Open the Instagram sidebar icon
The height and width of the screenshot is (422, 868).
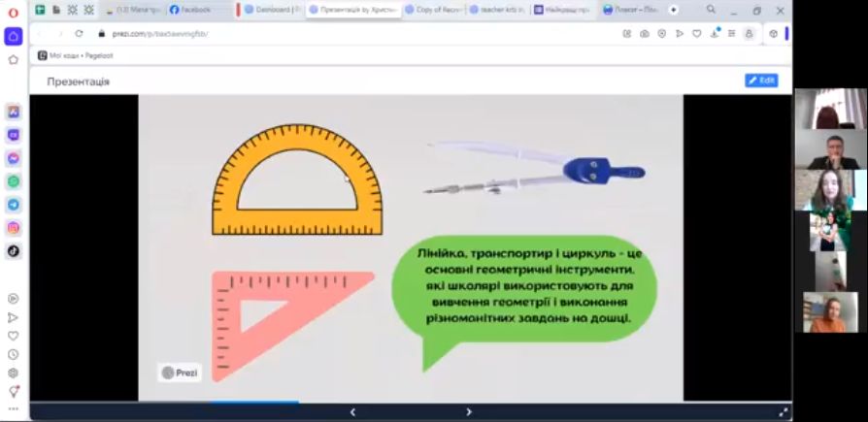point(14,227)
